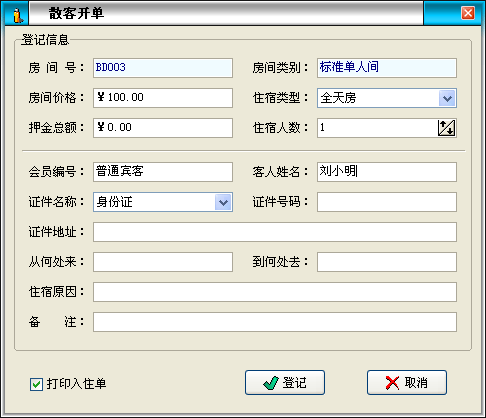
Task: Click the 取消 button
Action: click(407, 383)
